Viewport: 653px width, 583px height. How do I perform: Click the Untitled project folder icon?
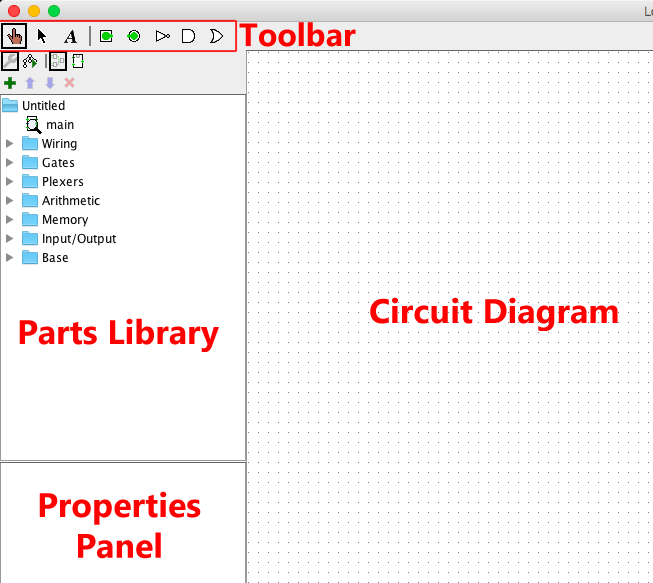[10, 105]
